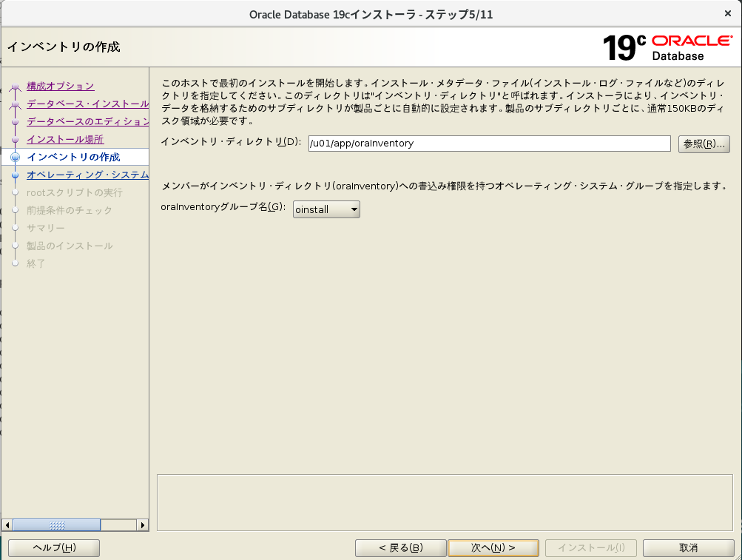The width and height of the screenshot is (742, 560).
Task: Open the データベース・インストール step link
Action: point(87,104)
